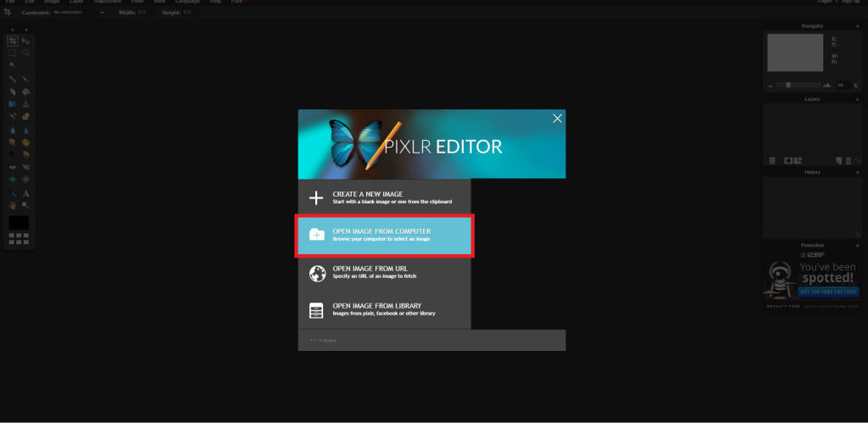Click the black foreground color swatch
Viewport: 868px width, 434px height.
(x=19, y=223)
